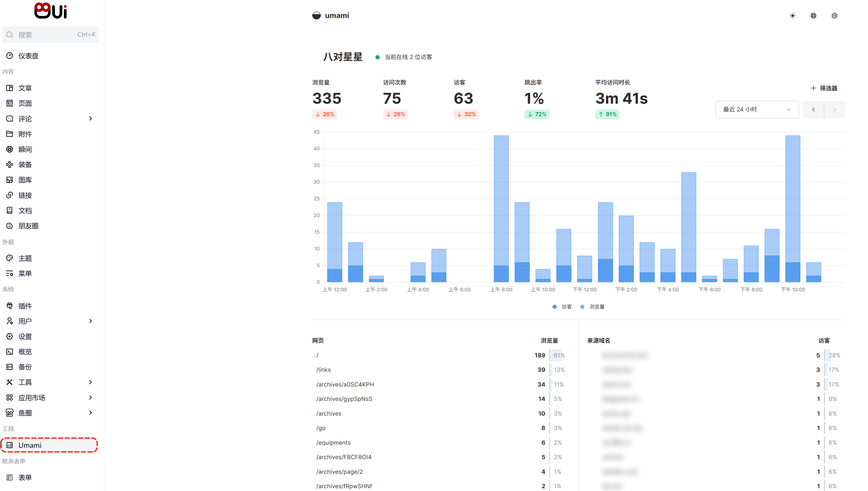Viewport: 868px width, 491px height.
Task: Open the 插件 plugins sidebar item
Action: tap(25, 306)
